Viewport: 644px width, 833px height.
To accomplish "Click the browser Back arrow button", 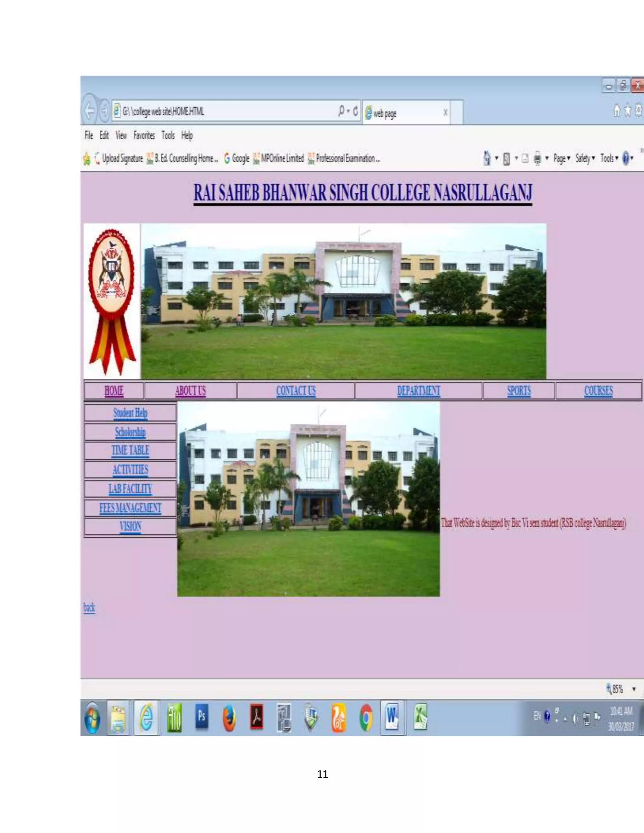I will pyautogui.click(x=90, y=111).
